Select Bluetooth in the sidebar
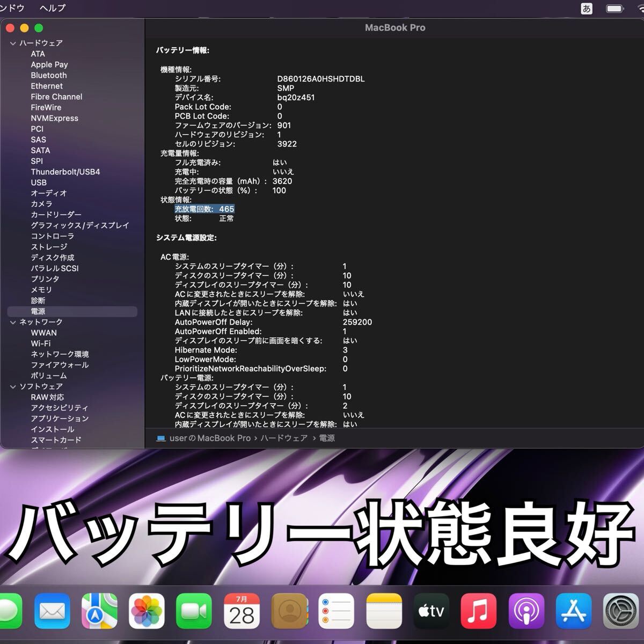Image resolution: width=644 pixels, height=644 pixels. click(49, 76)
